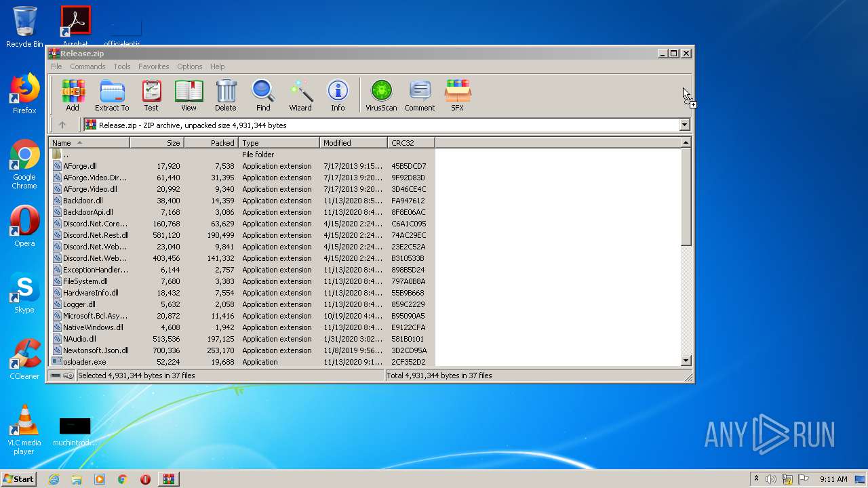Run the Test archive tool
The width and height of the screenshot is (868, 488).
[x=151, y=95]
